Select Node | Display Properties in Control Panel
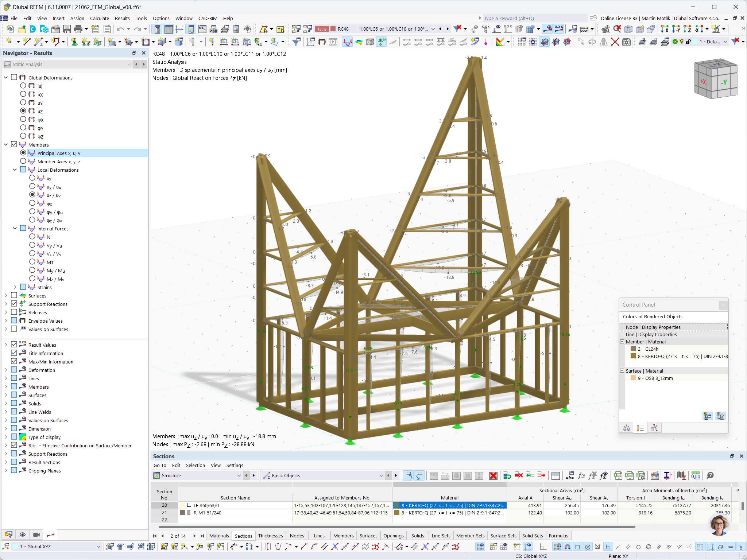The width and height of the screenshot is (747, 560). [x=653, y=327]
